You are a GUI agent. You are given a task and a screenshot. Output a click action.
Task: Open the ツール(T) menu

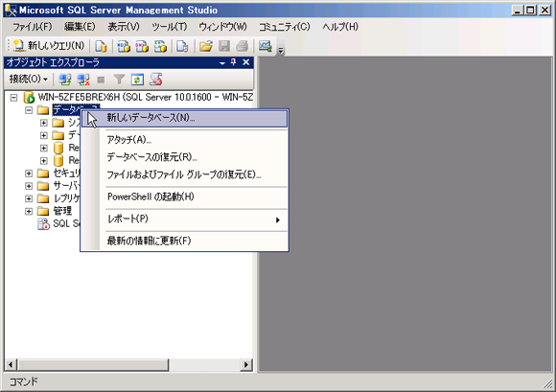coord(169,27)
